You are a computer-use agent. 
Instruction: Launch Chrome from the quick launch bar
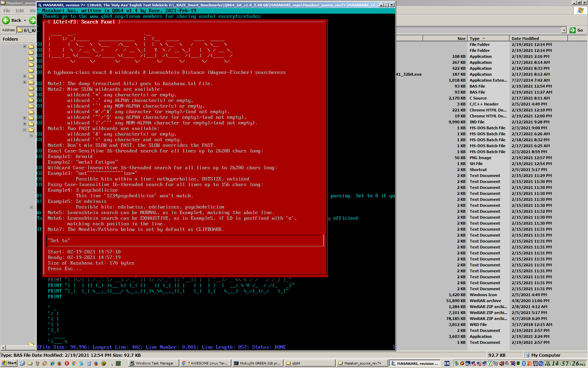74,363
